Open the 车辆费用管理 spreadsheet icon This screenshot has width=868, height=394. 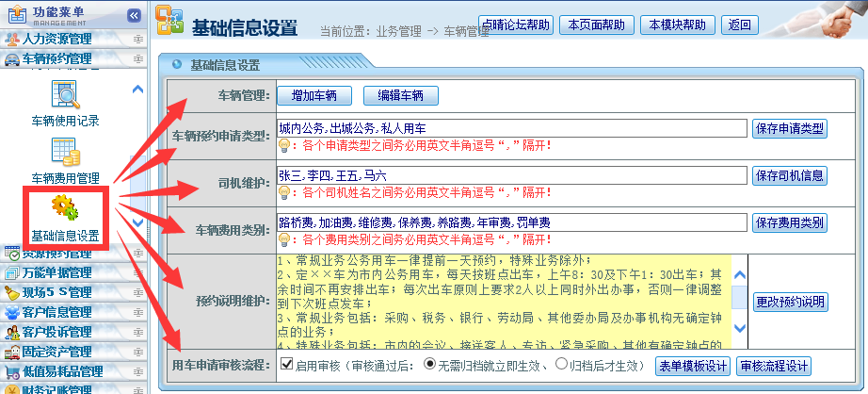[65, 152]
